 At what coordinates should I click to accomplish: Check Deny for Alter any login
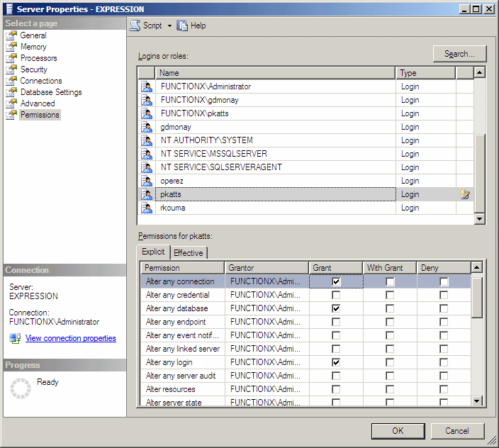tap(444, 362)
